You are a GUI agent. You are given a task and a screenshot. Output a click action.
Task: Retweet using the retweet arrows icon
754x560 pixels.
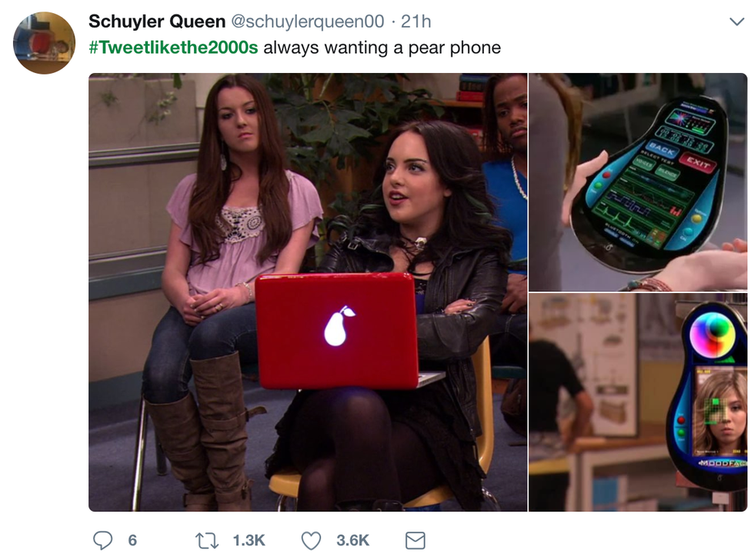207,541
